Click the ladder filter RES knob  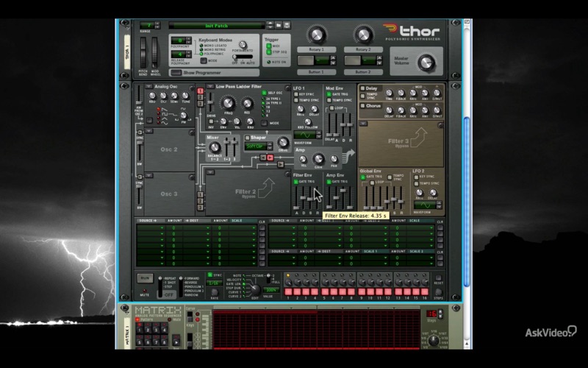[247, 103]
